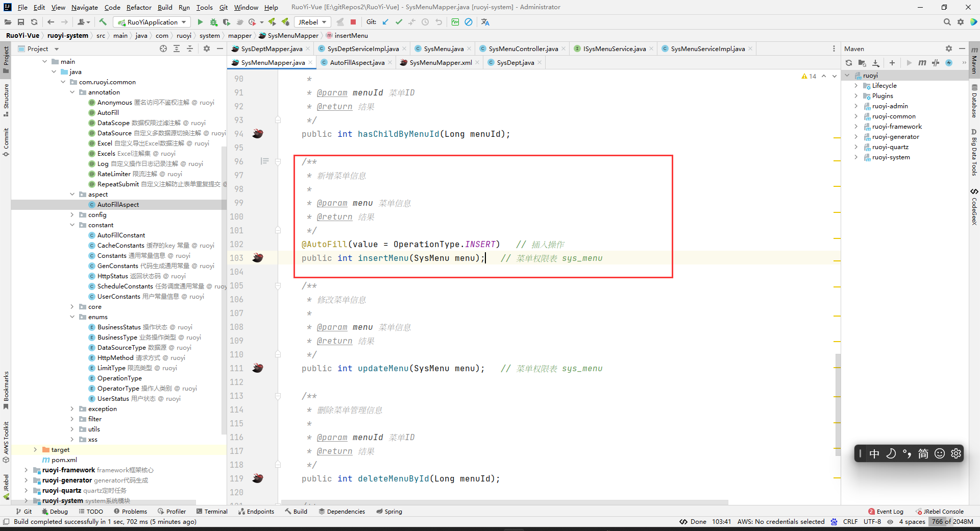Switch to SysMenuController.java tab
Image resolution: width=980 pixels, height=531 pixels.
coord(523,49)
